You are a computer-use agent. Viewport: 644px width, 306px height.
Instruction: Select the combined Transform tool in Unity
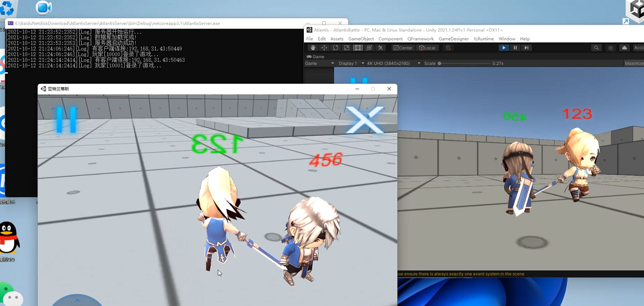click(369, 48)
